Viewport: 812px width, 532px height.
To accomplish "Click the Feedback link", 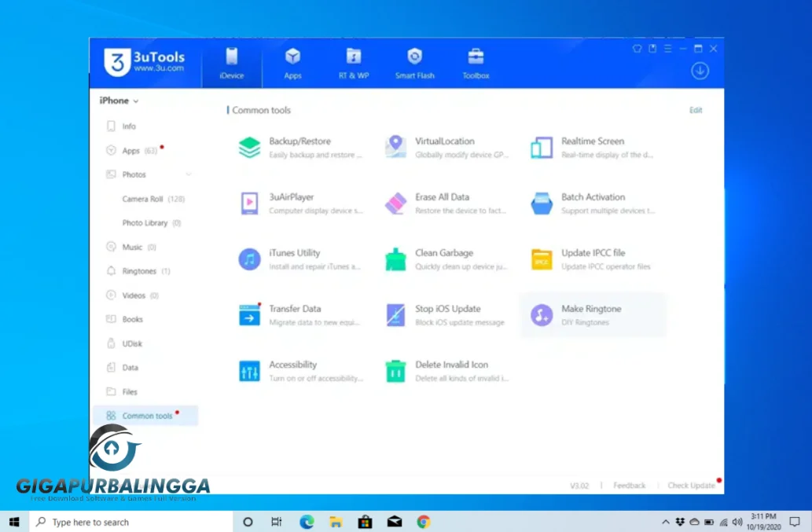I will (x=629, y=486).
